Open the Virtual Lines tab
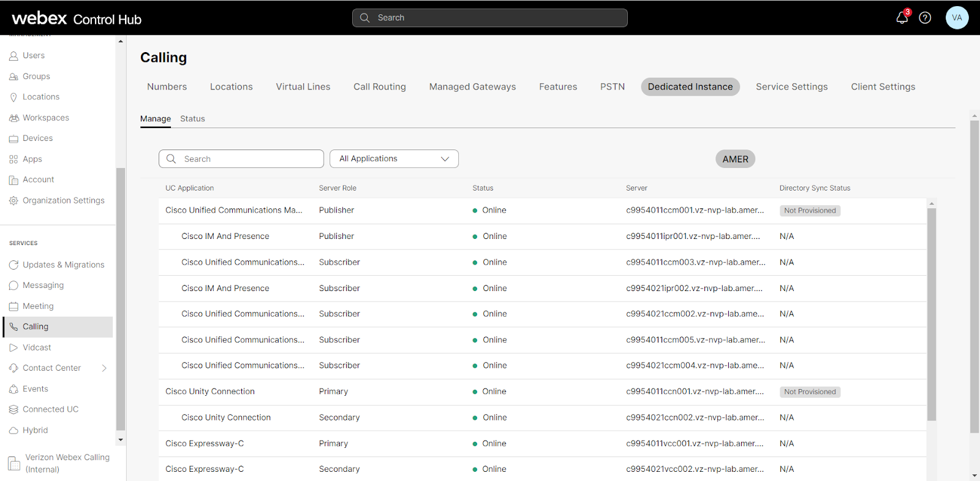 tap(303, 87)
